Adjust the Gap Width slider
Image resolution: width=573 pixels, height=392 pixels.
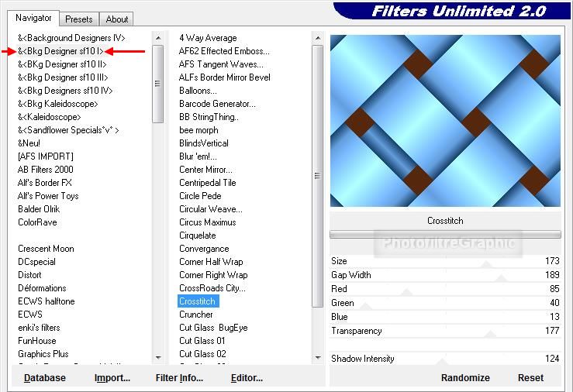click(x=445, y=275)
